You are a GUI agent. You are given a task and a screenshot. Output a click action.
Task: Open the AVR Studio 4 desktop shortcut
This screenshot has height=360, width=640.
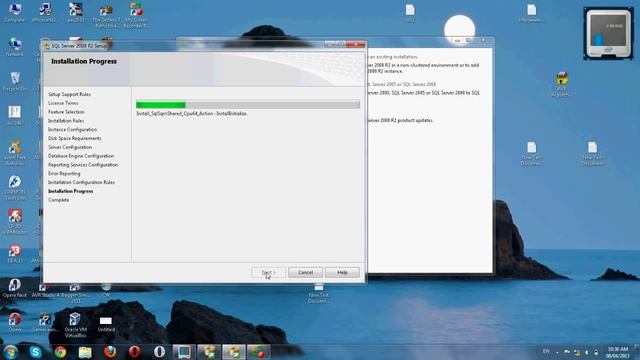45,291
